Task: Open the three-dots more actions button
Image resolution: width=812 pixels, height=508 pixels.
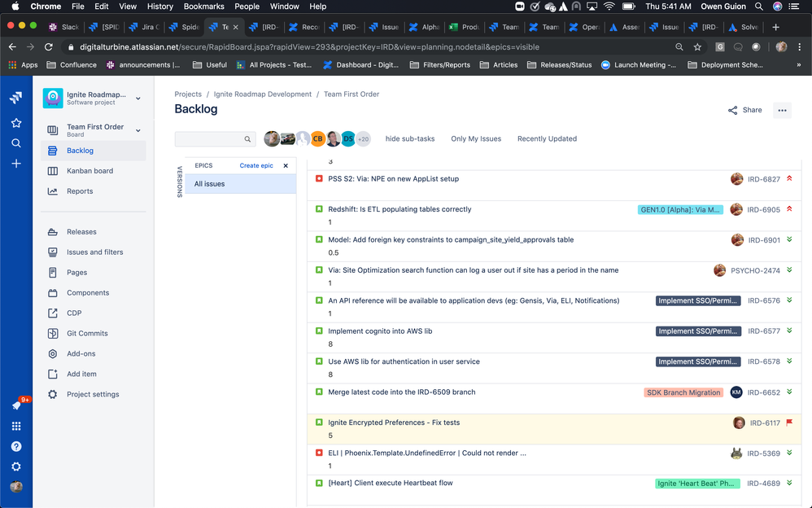Action: [x=782, y=111]
